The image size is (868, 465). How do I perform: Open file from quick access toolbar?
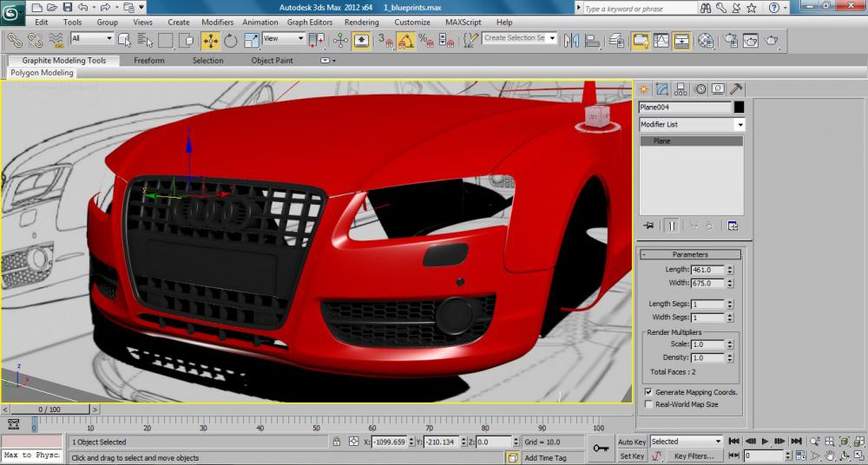(x=52, y=7)
